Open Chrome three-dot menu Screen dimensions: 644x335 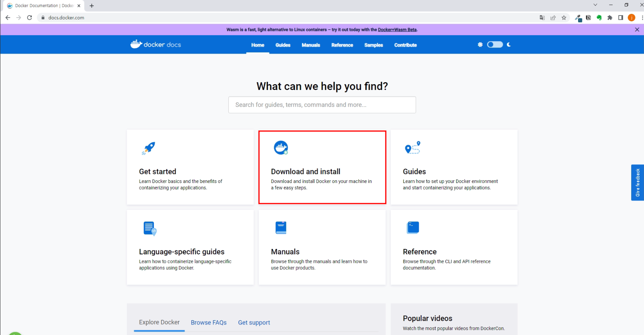tap(642, 17)
